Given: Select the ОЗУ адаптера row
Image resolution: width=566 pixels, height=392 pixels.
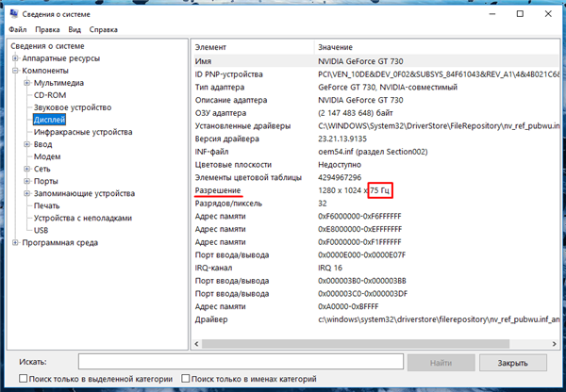Looking at the screenshot, I should (376, 113).
